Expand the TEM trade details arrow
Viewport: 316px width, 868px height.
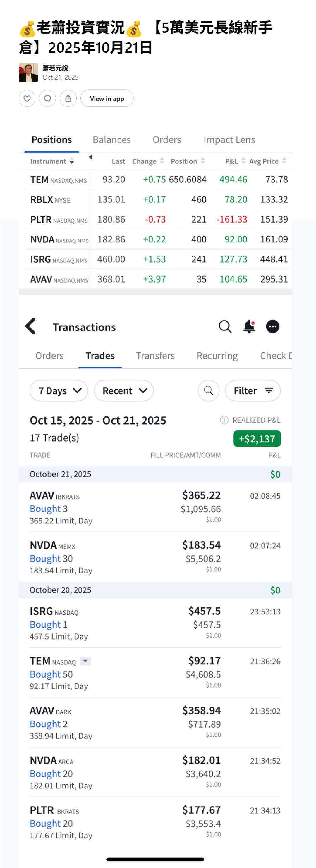point(85,661)
